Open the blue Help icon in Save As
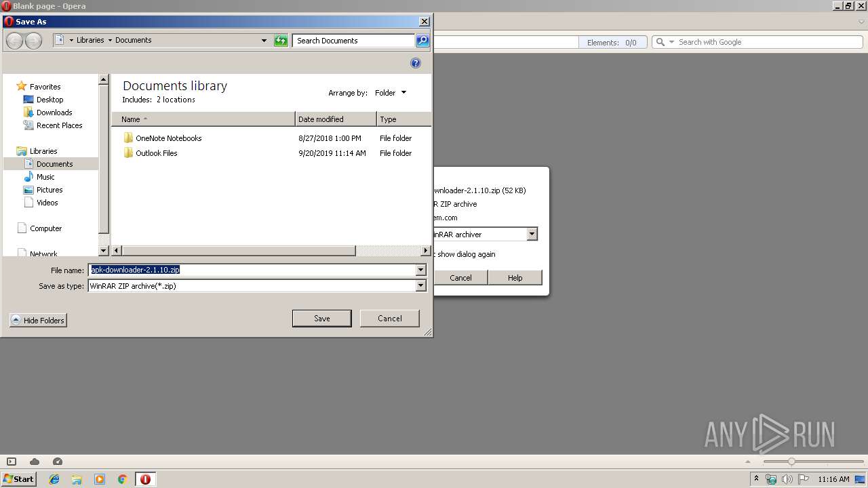Image resolution: width=868 pixels, height=488 pixels. pyautogui.click(x=416, y=63)
